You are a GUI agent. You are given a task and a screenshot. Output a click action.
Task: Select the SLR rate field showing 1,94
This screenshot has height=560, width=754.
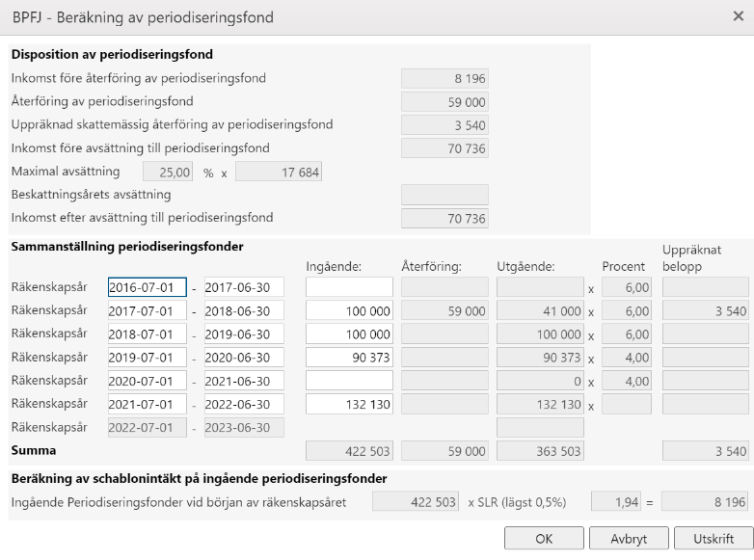pos(615,502)
